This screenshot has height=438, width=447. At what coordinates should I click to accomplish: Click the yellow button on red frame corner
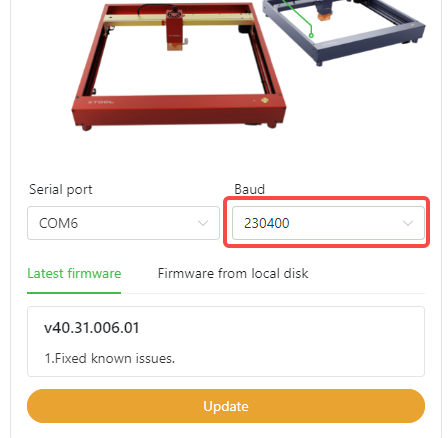[x=265, y=100]
